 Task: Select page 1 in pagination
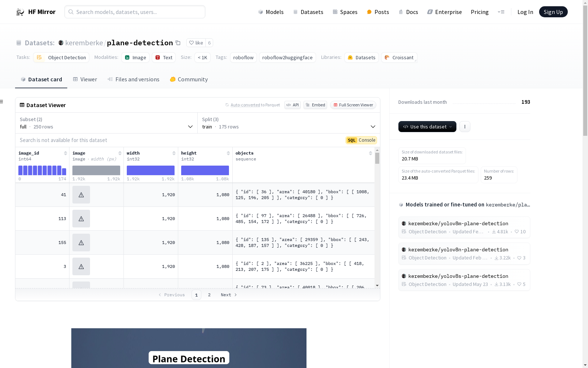click(196, 295)
